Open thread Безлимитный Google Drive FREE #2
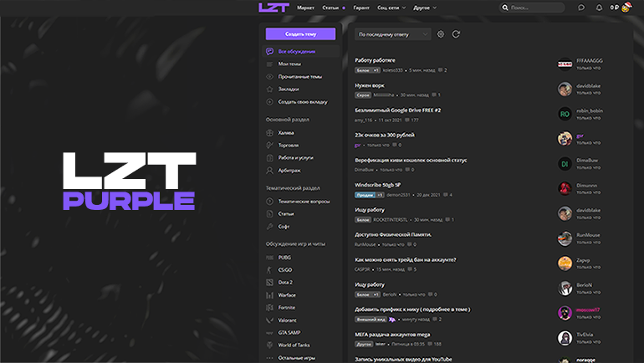644x363 pixels. click(x=397, y=110)
